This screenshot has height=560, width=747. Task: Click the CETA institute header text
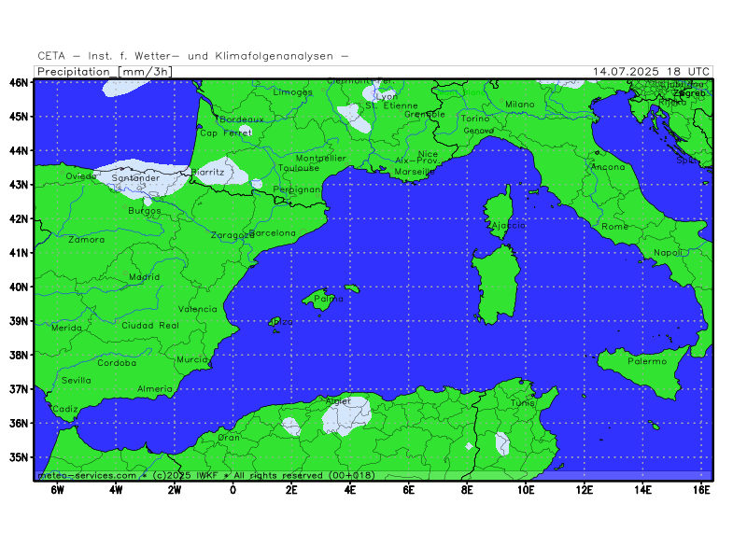[x=193, y=56]
